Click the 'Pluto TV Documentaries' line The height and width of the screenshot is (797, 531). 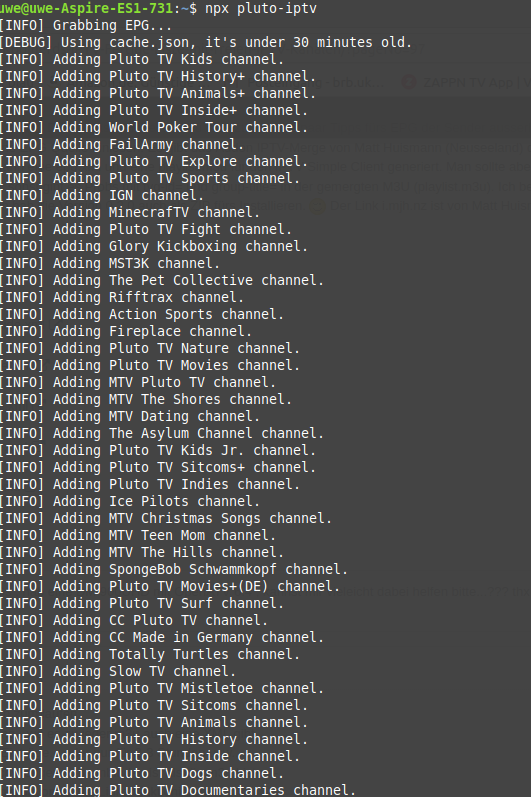(x=178, y=790)
